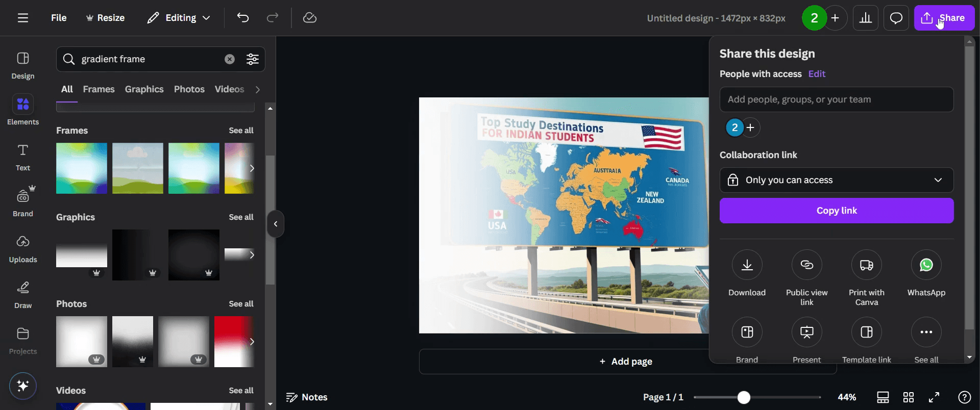Add person via plus in share panel

click(x=750, y=127)
